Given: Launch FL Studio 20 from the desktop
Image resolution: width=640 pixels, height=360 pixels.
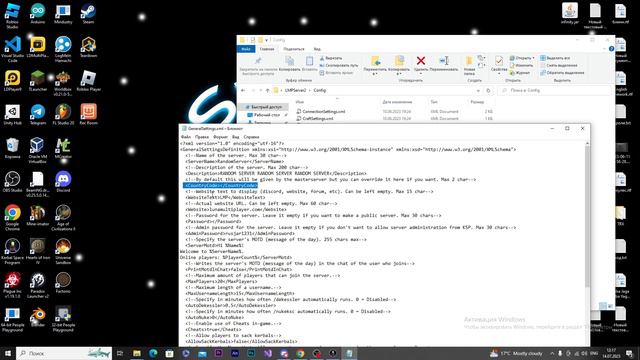Looking at the screenshot, I should coord(63,114).
